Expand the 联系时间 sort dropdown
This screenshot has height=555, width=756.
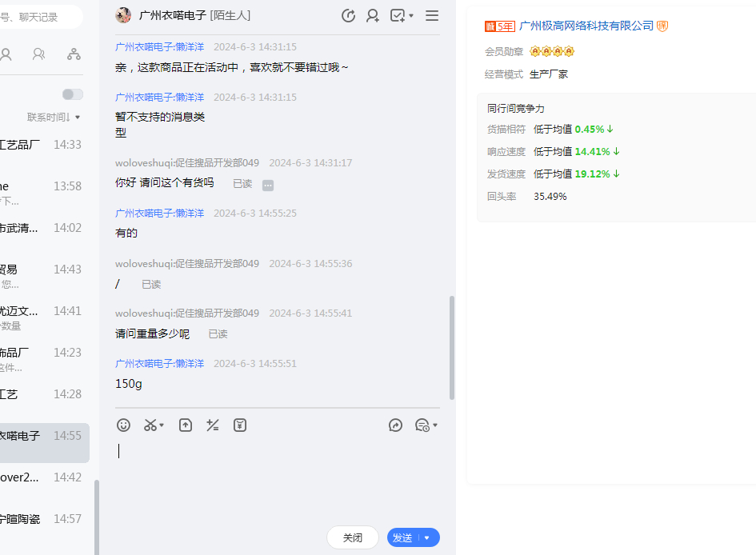point(54,118)
